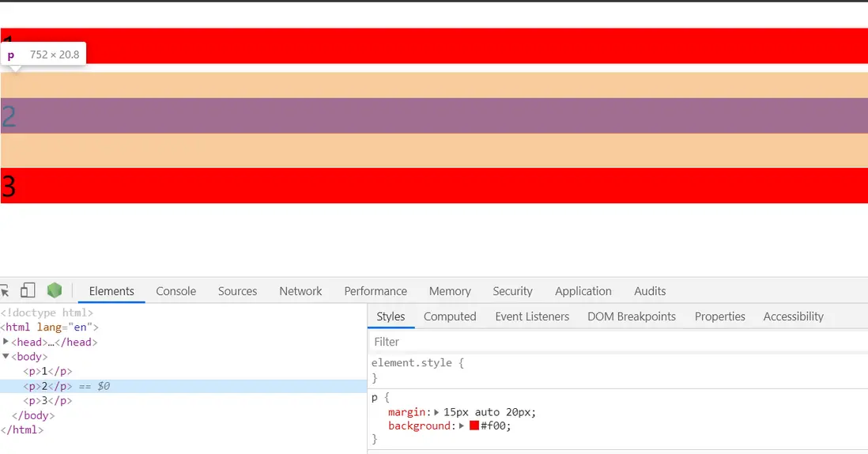Select the third p element node

tap(47, 401)
